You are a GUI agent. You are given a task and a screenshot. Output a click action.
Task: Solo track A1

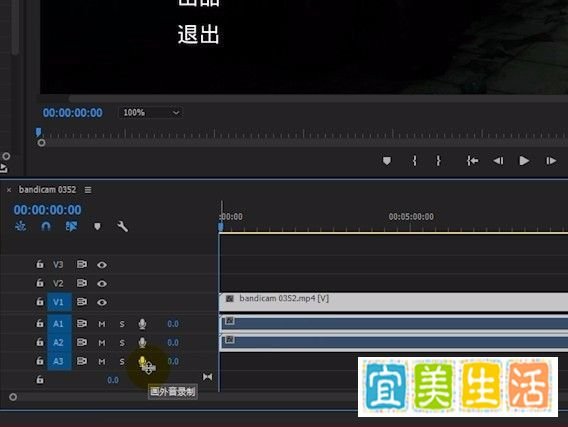tap(122, 324)
